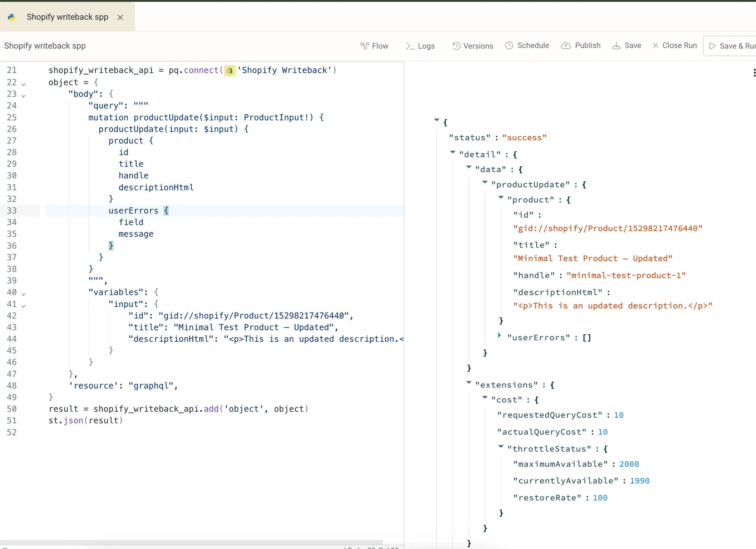
Task: Click the currentlyAvailable value 1990
Action: point(640,481)
